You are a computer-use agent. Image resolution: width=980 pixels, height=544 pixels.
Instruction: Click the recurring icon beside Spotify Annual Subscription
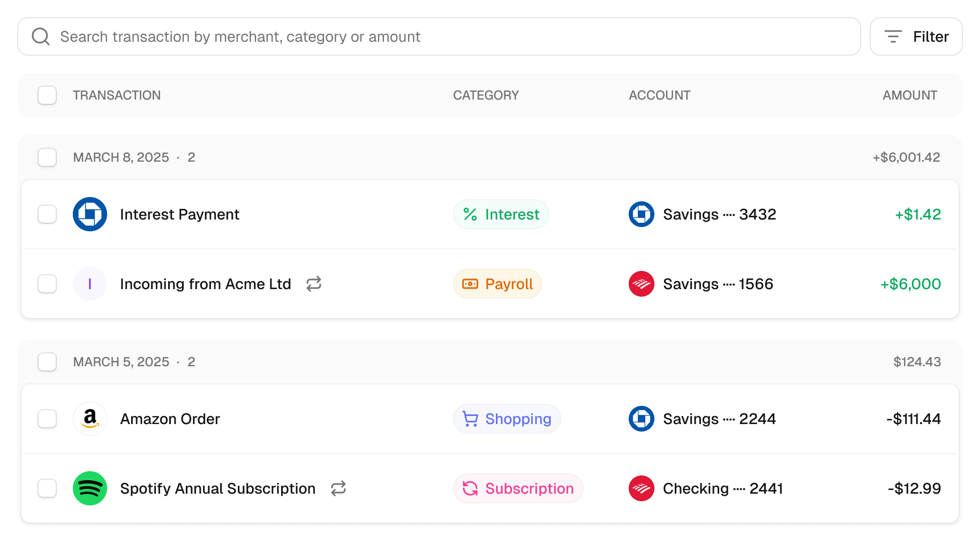coord(338,488)
